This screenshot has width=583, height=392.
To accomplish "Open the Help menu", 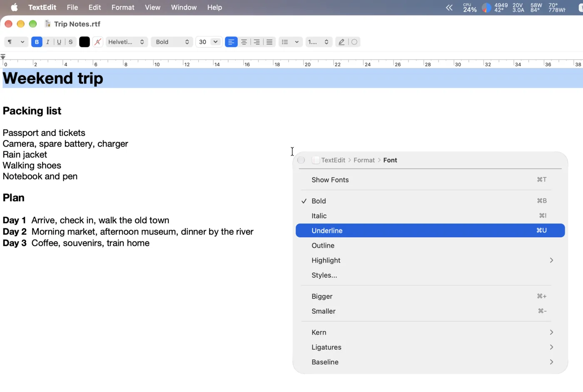I will [x=214, y=7].
